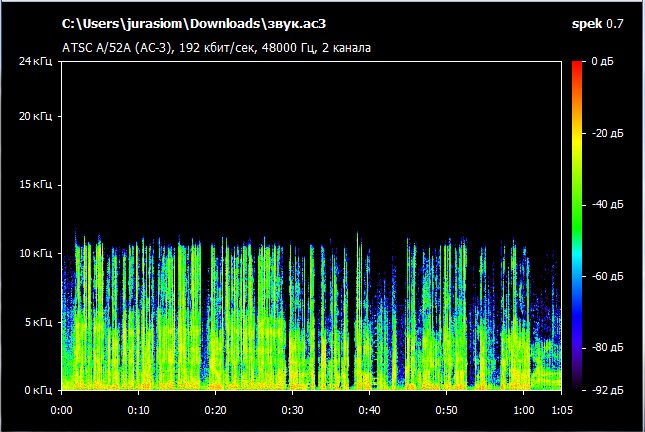The width and height of the screenshot is (645, 432).
Task: Click the -92 дБ level label
Action: point(607,390)
